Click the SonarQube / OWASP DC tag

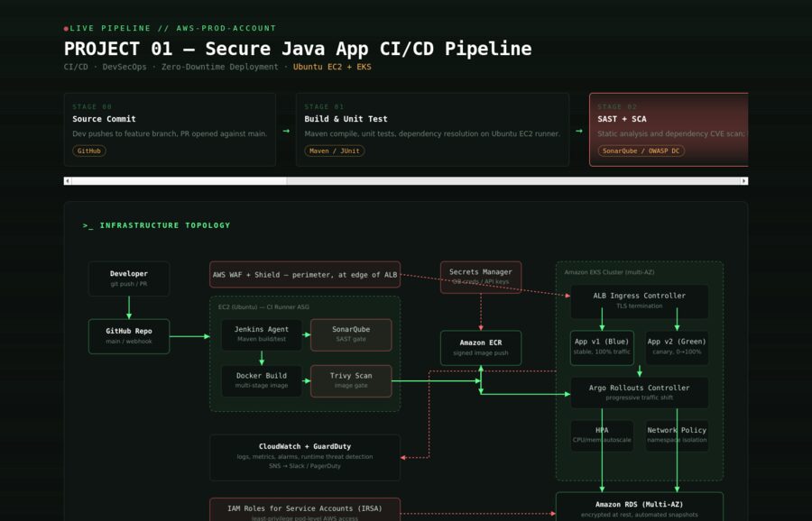(641, 151)
